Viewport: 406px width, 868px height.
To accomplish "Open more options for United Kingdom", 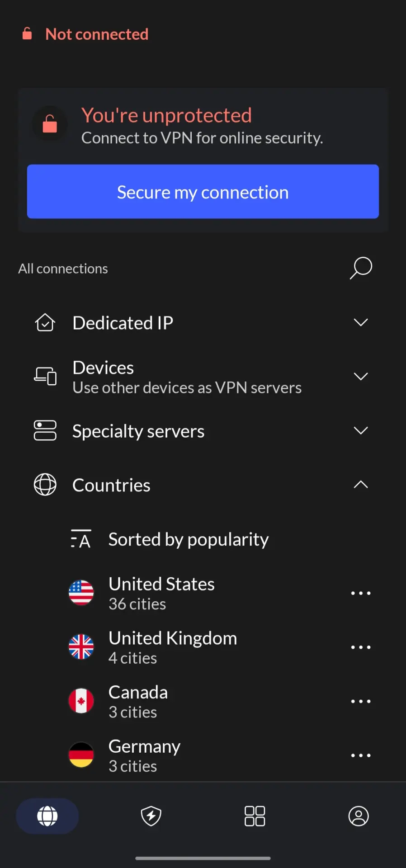I will pyautogui.click(x=361, y=647).
